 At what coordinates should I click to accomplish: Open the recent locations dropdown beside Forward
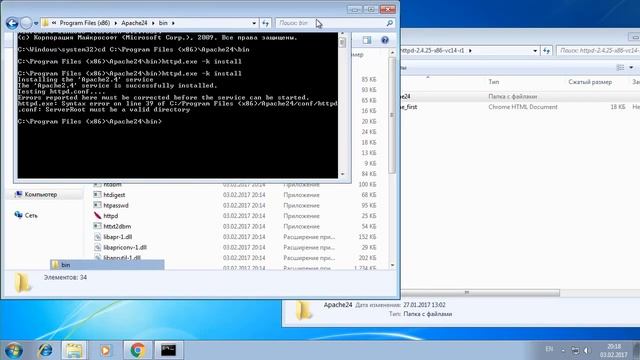click(x=36, y=24)
